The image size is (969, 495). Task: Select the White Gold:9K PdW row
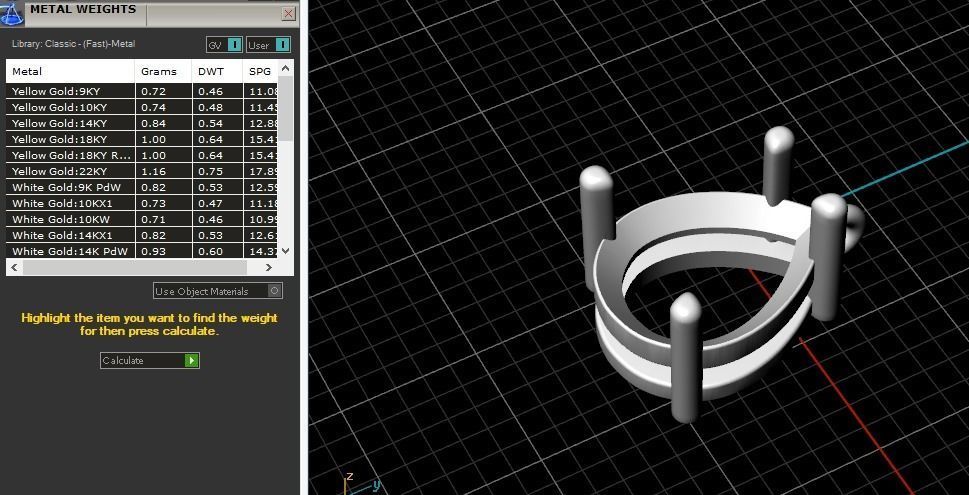pyautogui.click(x=142, y=187)
